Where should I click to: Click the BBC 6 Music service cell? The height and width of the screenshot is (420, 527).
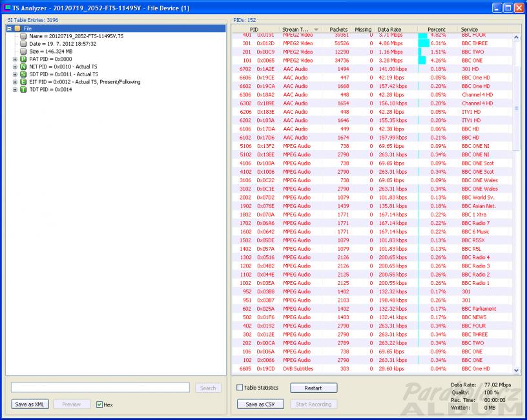click(x=475, y=232)
